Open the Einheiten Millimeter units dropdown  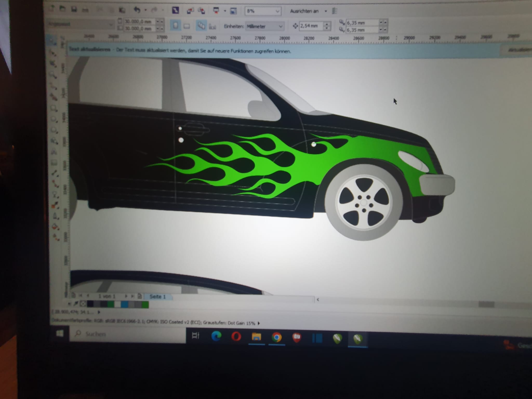tap(281, 26)
